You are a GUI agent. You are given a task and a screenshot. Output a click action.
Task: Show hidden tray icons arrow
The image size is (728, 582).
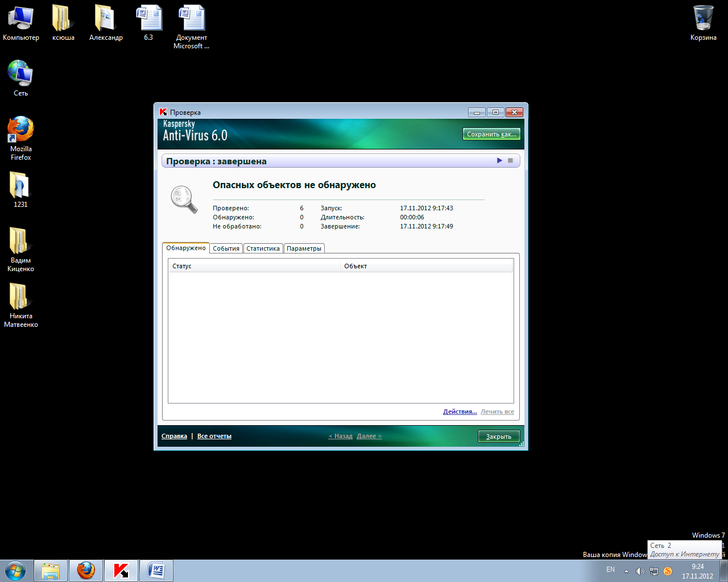626,571
